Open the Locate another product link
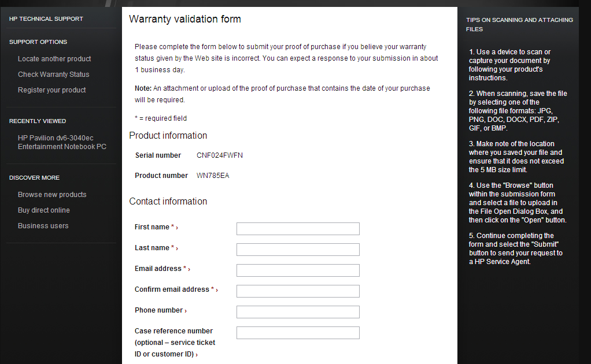 (x=54, y=59)
